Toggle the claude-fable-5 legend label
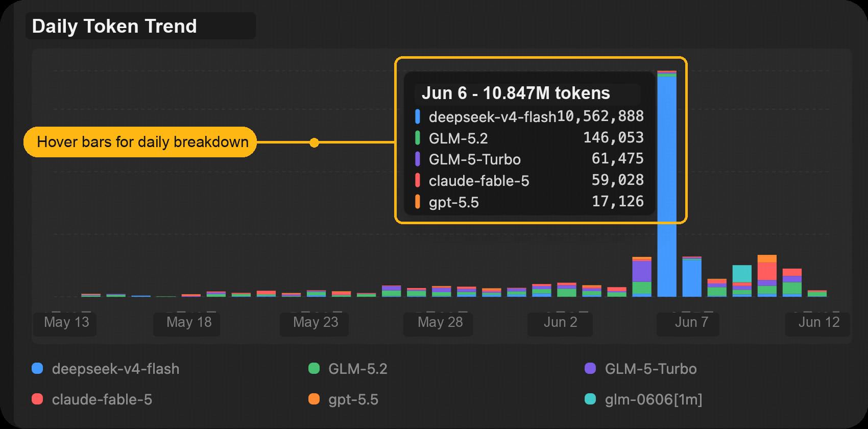 (x=102, y=399)
